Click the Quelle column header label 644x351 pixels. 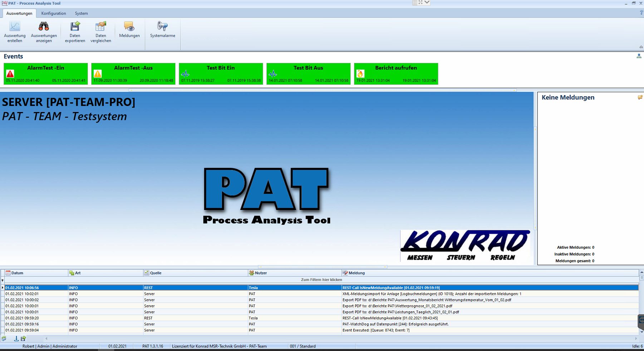(156, 273)
